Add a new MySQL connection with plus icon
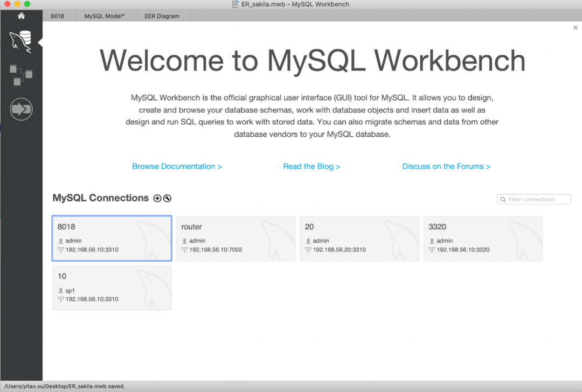The height and width of the screenshot is (392, 582). [157, 198]
